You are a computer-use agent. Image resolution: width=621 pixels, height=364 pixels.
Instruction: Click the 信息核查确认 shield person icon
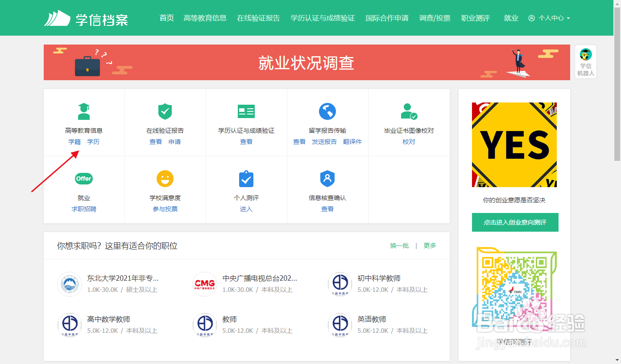(327, 179)
